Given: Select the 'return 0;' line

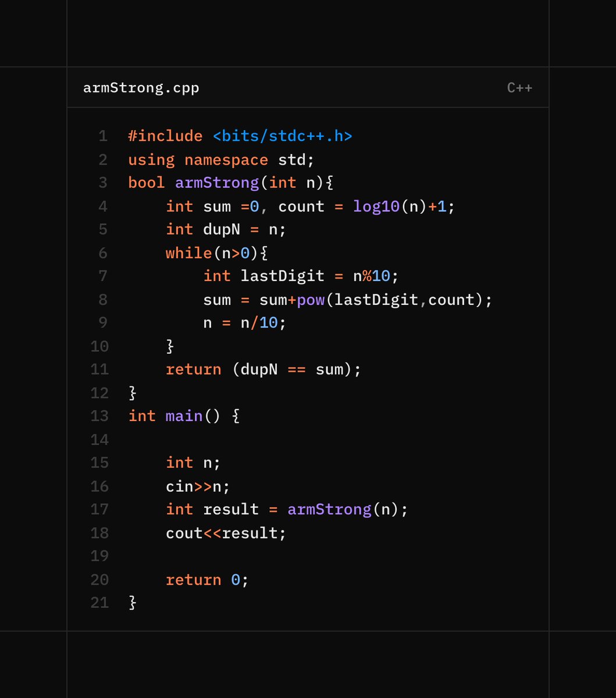Looking at the screenshot, I should [208, 580].
